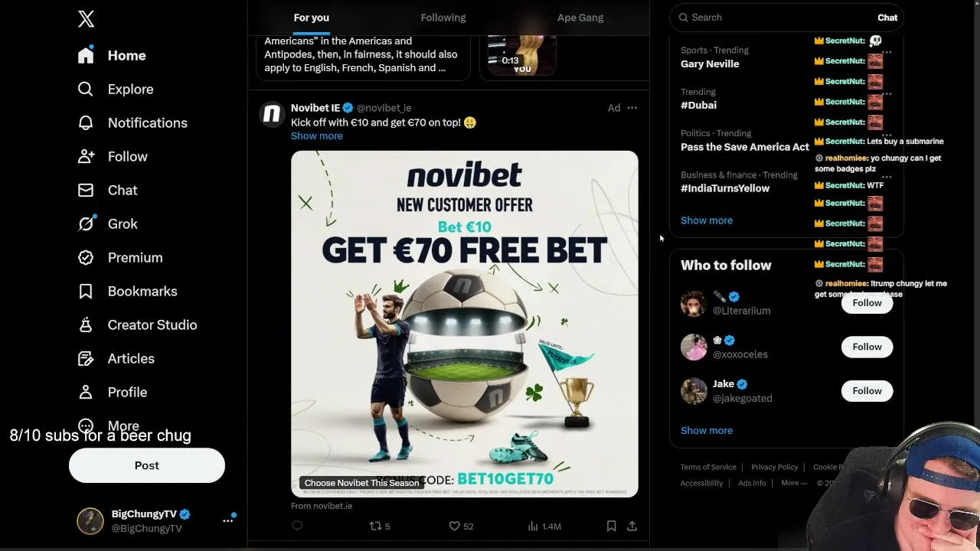Open Notifications bell icon
Screen dimensions: 980x551
[86, 122]
